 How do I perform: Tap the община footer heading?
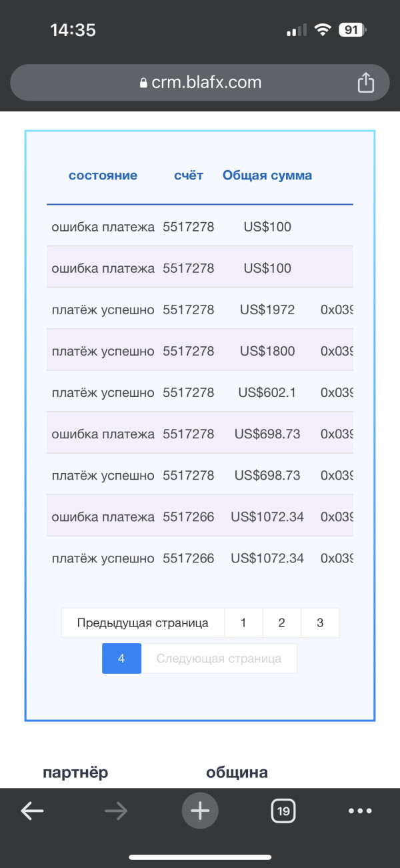pyautogui.click(x=237, y=773)
